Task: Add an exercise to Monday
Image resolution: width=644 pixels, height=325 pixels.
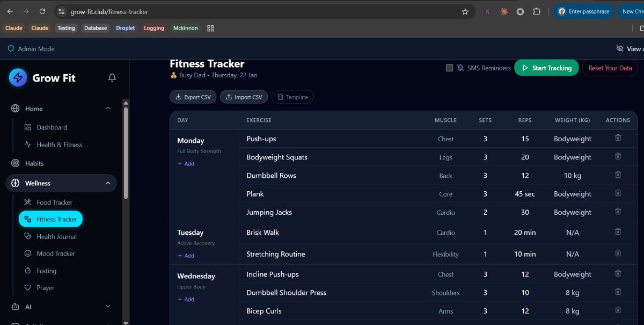Action: (186, 164)
